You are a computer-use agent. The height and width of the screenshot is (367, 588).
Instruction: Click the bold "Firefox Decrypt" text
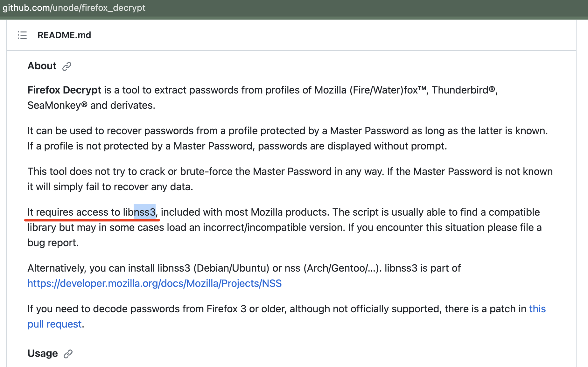(64, 90)
